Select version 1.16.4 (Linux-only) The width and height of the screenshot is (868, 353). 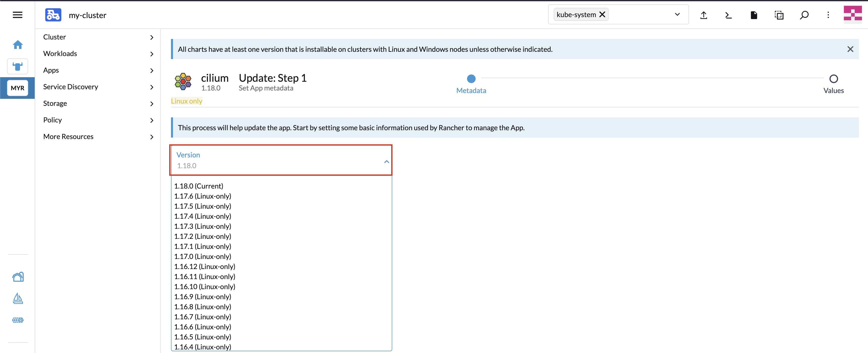281,347
